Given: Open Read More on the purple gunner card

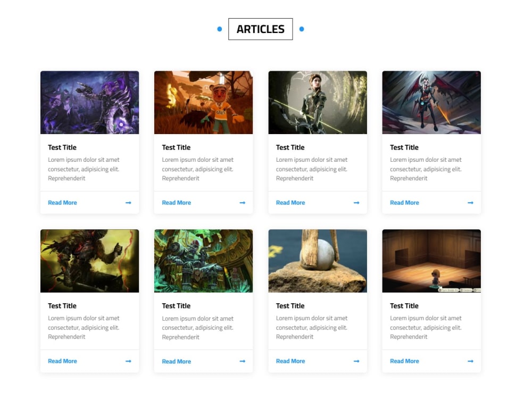Looking at the screenshot, I should [x=62, y=203].
